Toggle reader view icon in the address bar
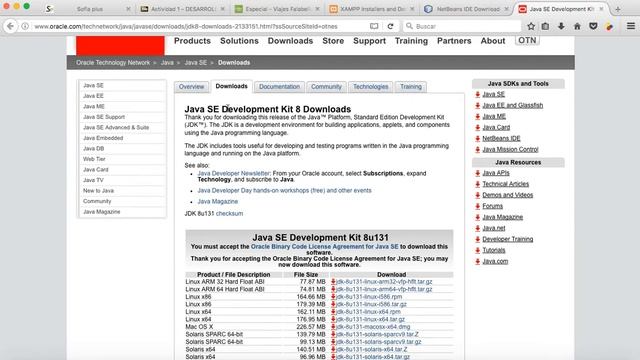 pos(374,26)
